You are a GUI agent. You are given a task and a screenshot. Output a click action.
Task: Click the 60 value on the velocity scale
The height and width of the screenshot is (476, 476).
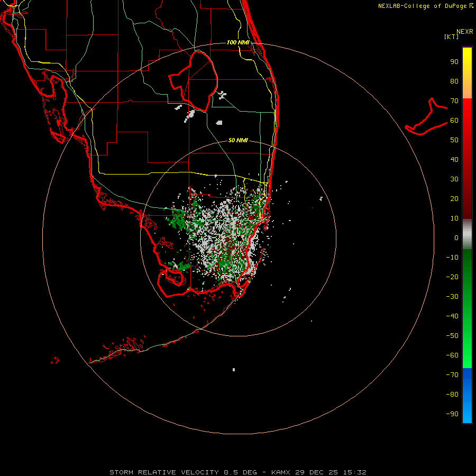point(454,120)
